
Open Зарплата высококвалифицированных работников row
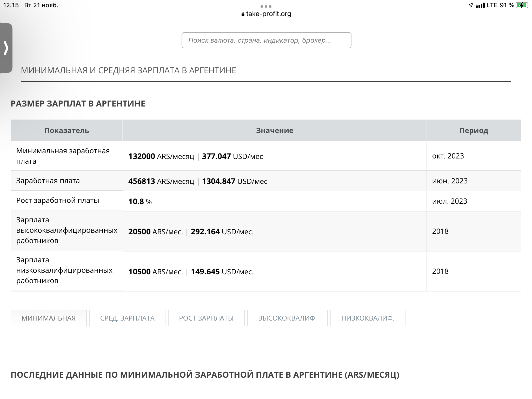[x=266, y=231]
